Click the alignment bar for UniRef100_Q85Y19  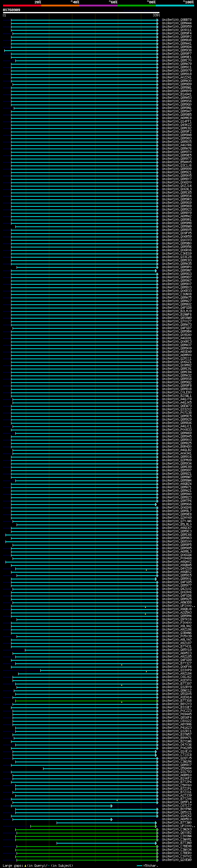click(x=92, y=650)
